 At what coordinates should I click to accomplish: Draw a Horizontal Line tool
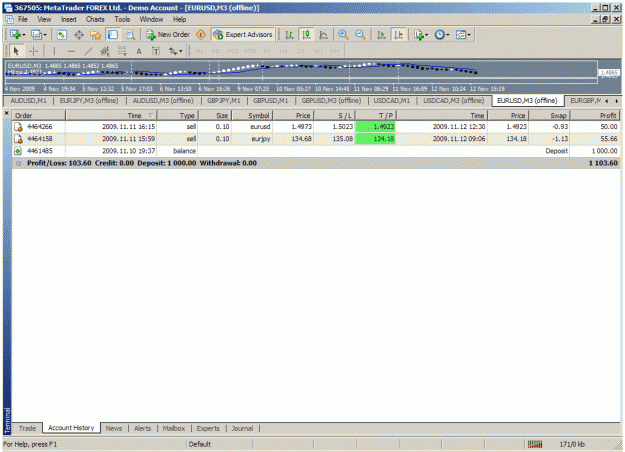tap(71, 51)
